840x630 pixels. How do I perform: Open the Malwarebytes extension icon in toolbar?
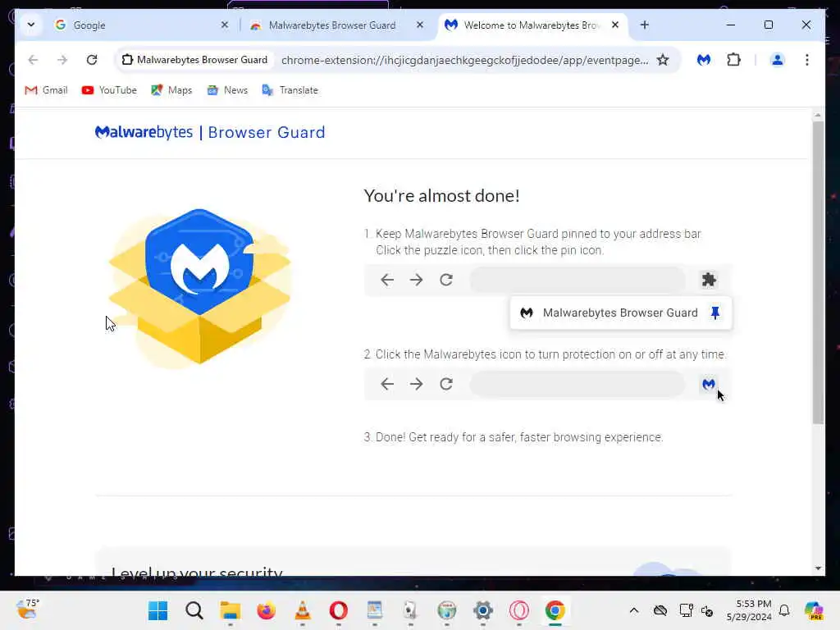pyautogui.click(x=703, y=59)
